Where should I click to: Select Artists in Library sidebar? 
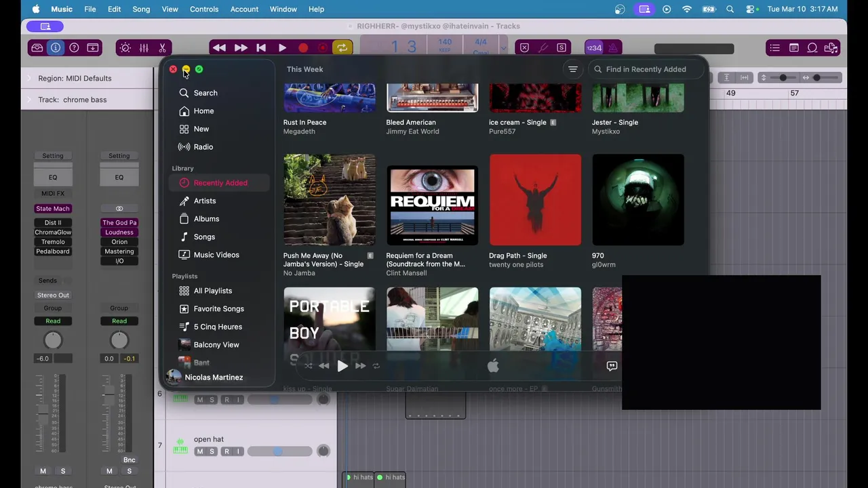(205, 201)
